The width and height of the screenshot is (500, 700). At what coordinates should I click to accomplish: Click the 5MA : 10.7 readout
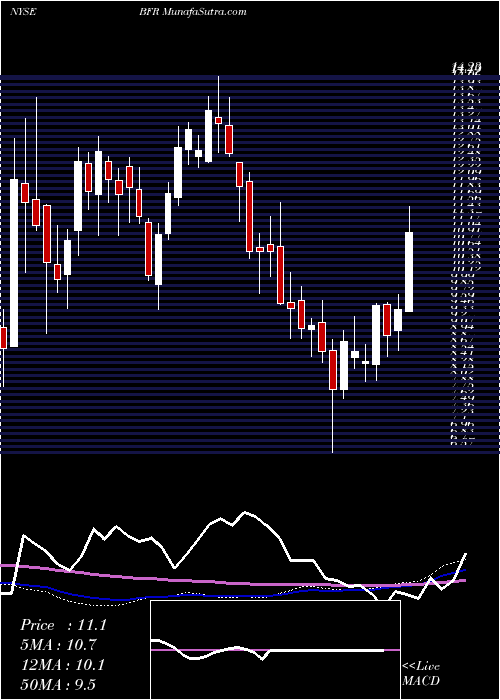[58, 645]
